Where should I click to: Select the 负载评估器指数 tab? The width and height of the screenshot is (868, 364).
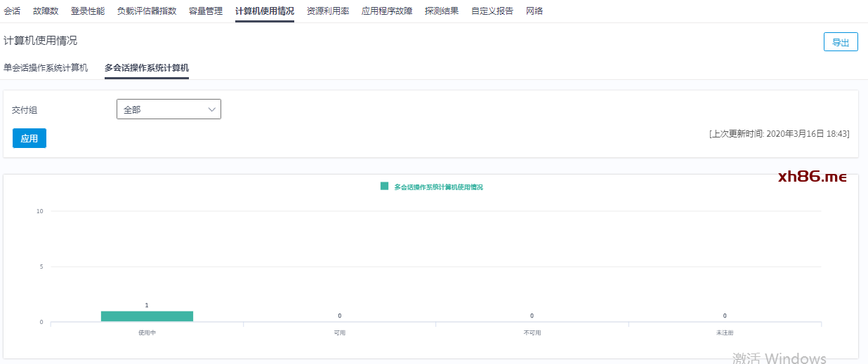point(147,11)
